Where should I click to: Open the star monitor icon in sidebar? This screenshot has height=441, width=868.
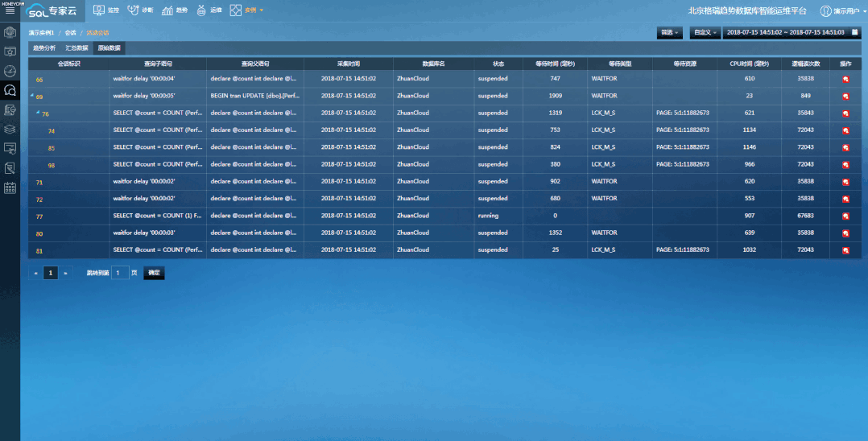pyautogui.click(x=10, y=52)
